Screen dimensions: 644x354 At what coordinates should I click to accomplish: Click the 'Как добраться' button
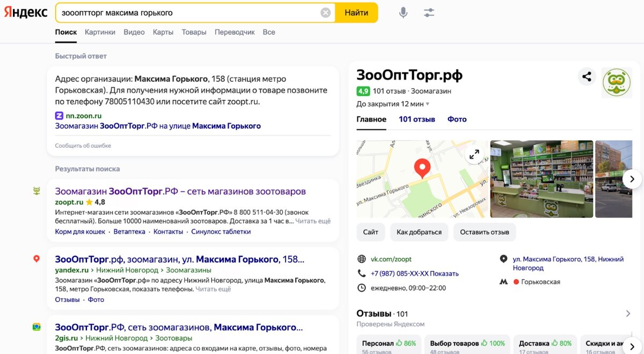419,232
